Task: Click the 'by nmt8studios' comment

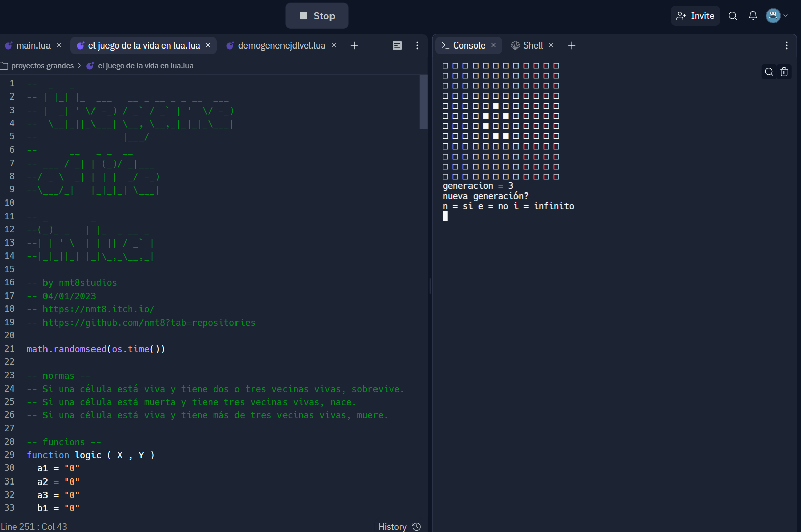Action: point(72,282)
